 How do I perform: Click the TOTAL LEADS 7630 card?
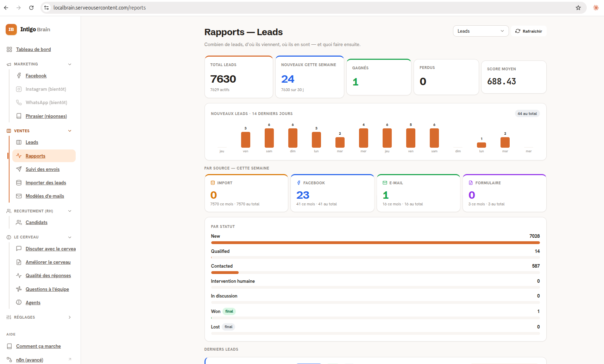(239, 77)
